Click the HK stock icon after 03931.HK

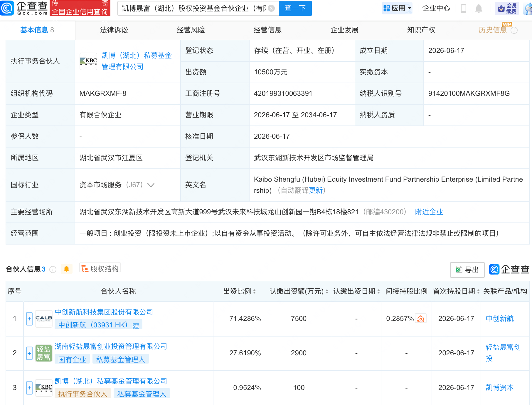(136, 326)
